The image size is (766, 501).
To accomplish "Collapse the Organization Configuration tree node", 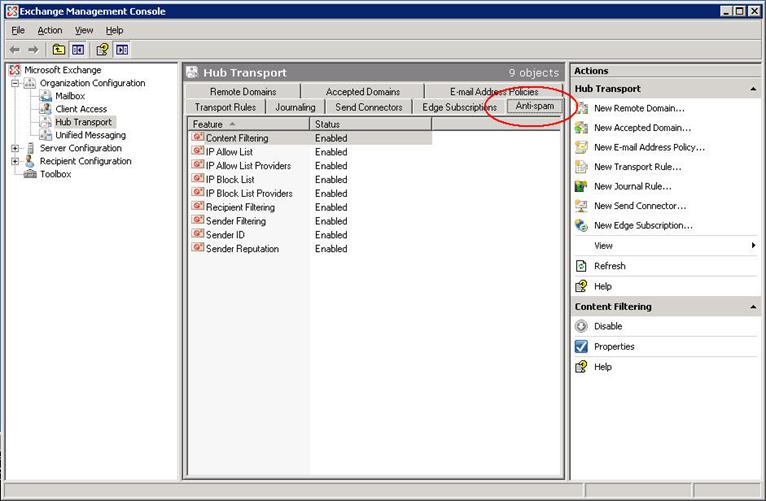I will (x=16, y=84).
